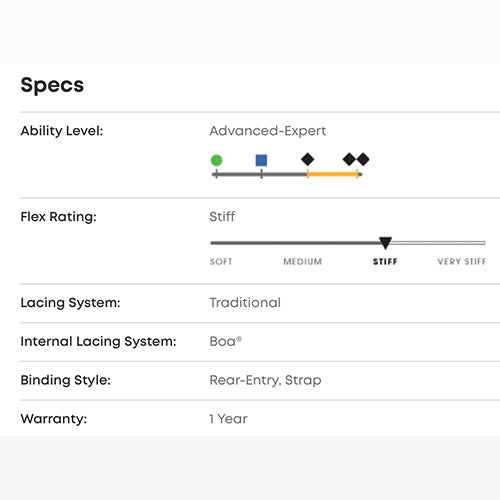
Task: Click the Boa internal lacing value
Action: [x=225, y=341]
